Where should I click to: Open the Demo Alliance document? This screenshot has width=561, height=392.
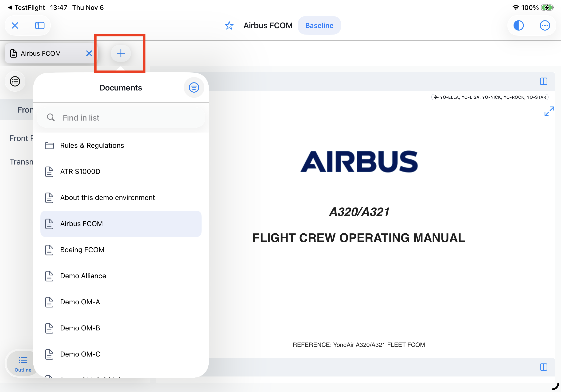(83, 276)
